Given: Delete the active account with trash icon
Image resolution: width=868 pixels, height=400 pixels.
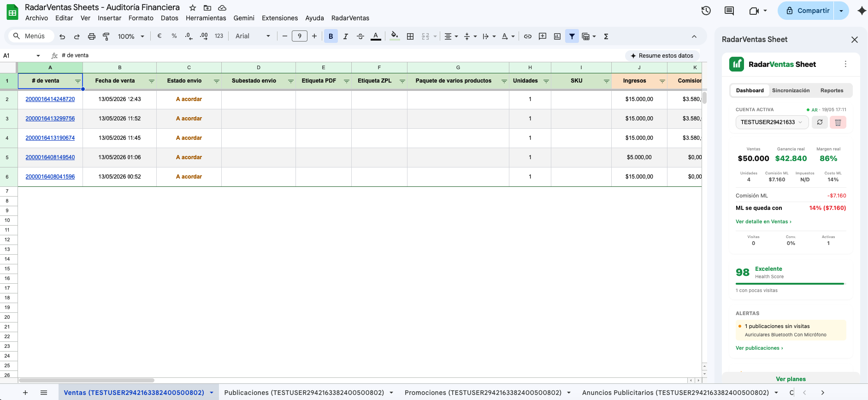Looking at the screenshot, I should coord(838,122).
